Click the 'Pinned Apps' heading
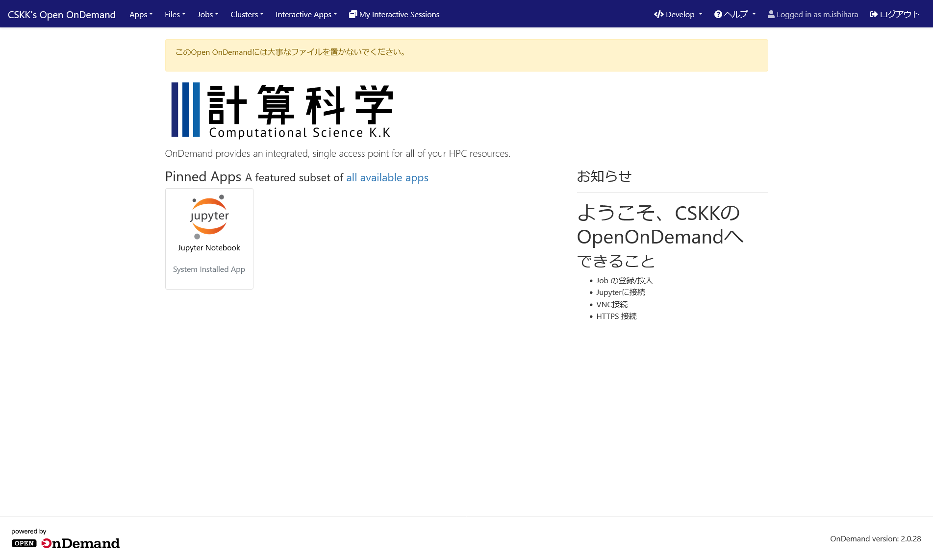This screenshot has width=933, height=560. tap(203, 176)
